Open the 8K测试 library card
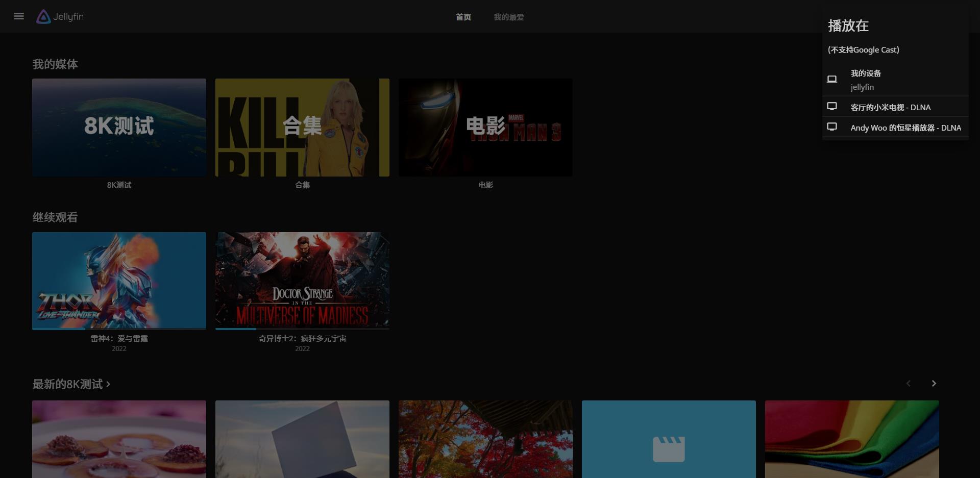 coord(119,128)
